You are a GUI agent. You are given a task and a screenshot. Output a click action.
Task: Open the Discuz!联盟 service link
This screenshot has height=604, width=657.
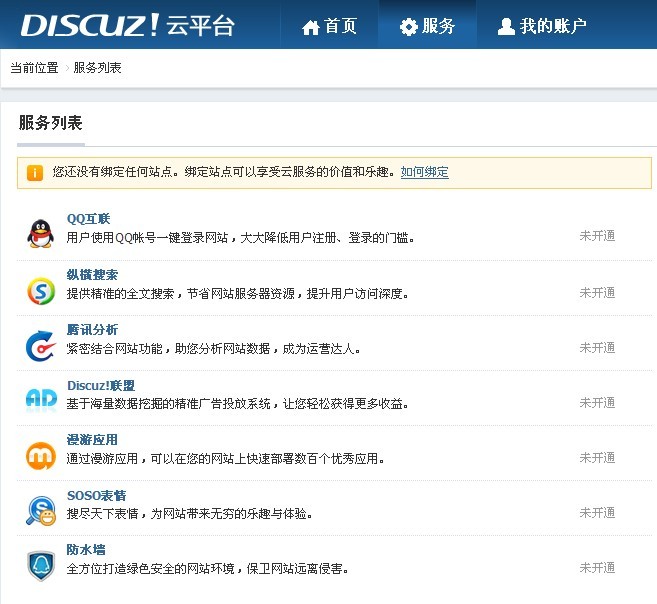pyautogui.click(x=101, y=385)
